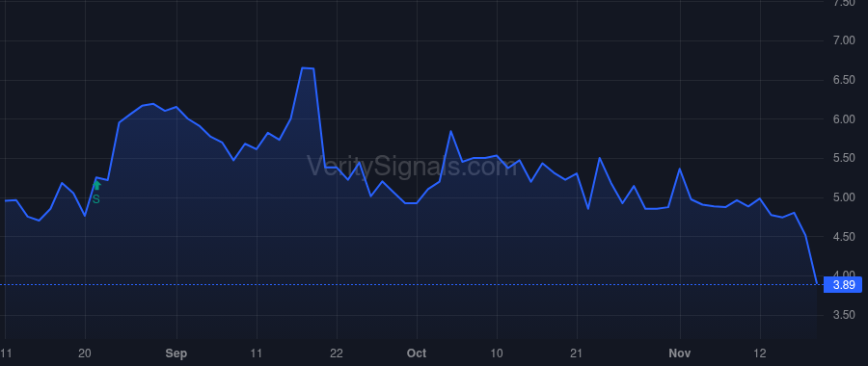The height and width of the screenshot is (366, 868).
Task: Click the 3.50 price axis label
Action: click(x=844, y=315)
